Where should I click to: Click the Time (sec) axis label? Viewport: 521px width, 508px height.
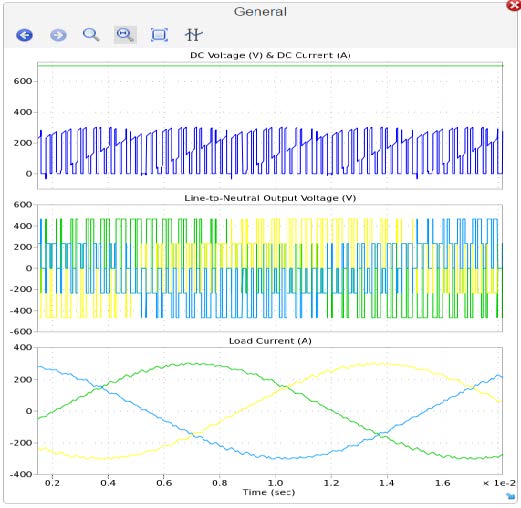(x=269, y=492)
